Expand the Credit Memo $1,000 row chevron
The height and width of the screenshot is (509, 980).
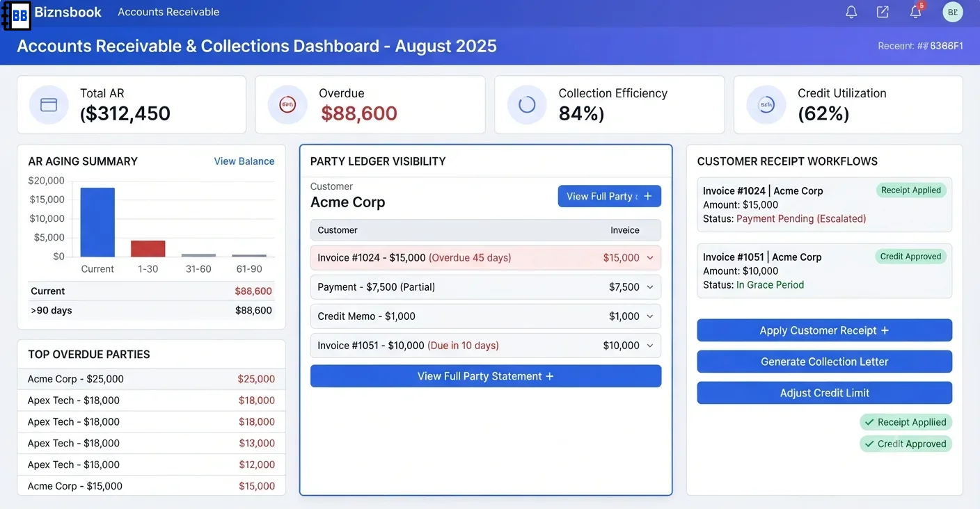coord(650,316)
